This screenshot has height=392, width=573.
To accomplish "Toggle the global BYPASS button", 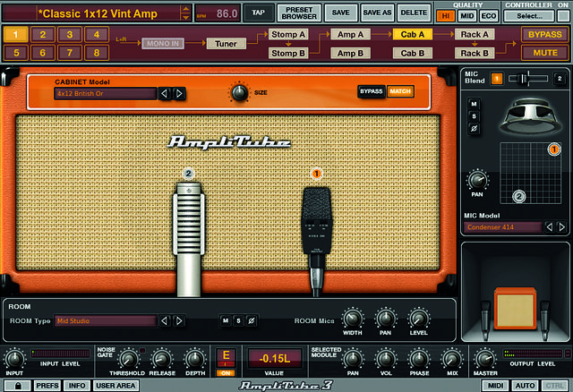I will click(545, 35).
